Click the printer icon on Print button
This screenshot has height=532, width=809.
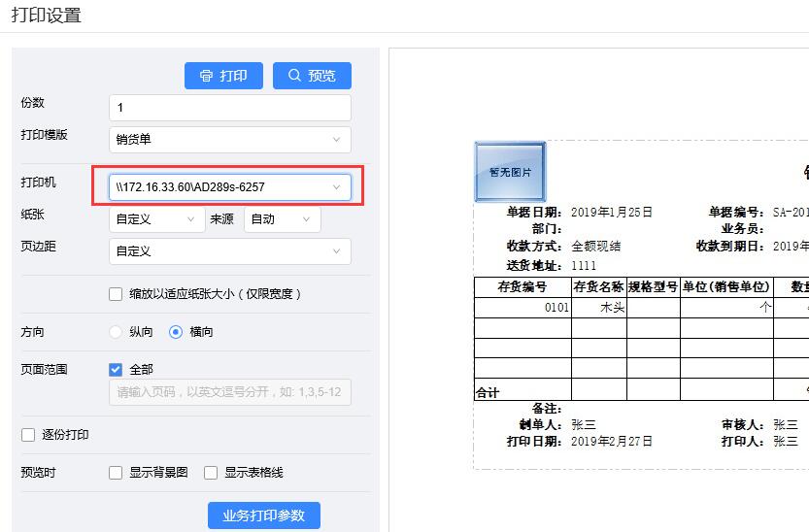(x=206, y=76)
